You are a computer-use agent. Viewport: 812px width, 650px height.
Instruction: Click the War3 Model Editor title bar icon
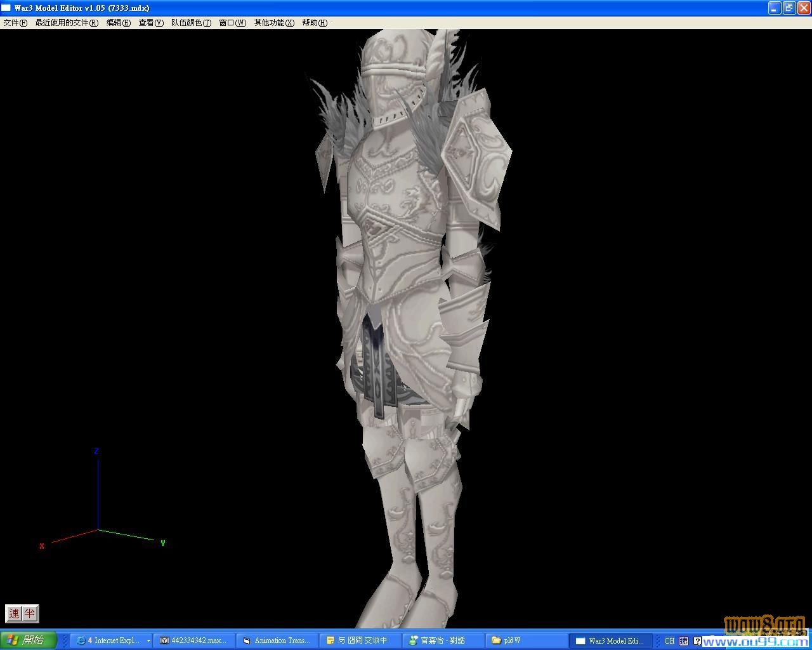point(6,8)
